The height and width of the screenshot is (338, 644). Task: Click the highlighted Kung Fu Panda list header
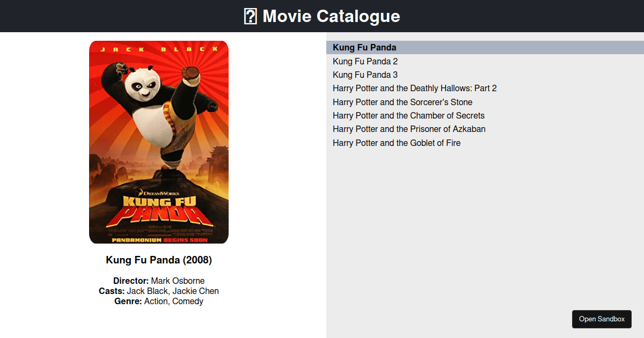click(364, 47)
